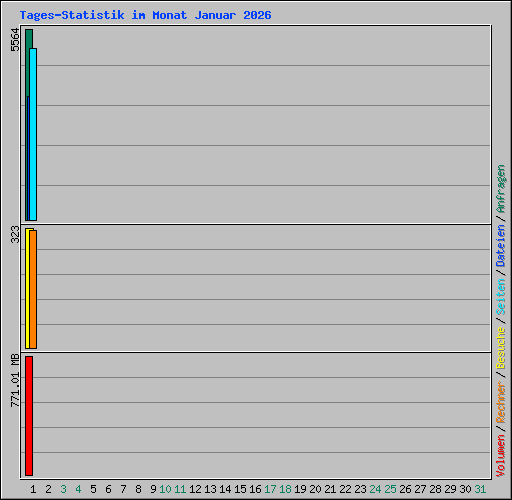The width and height of the screenshot is (512, 500).
Task: Click day 1 on the x-axis
Action: (33, 489)
